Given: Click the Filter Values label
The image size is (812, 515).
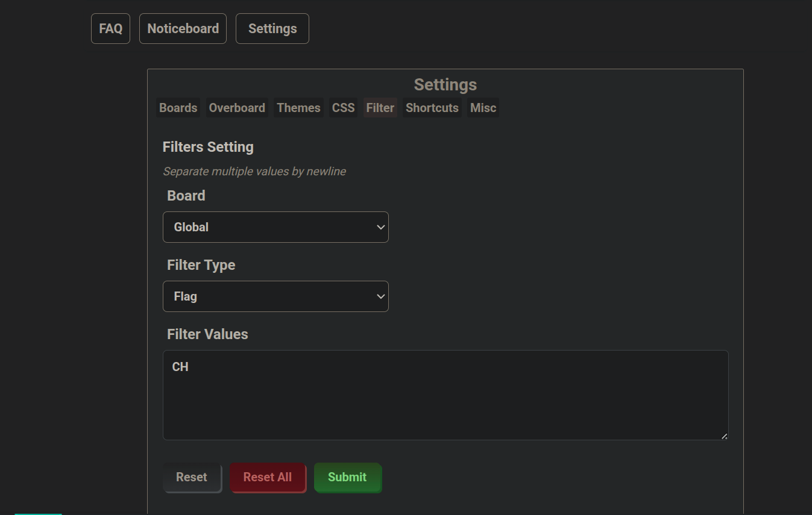Looking at the screenshot, I should point(207,334).
